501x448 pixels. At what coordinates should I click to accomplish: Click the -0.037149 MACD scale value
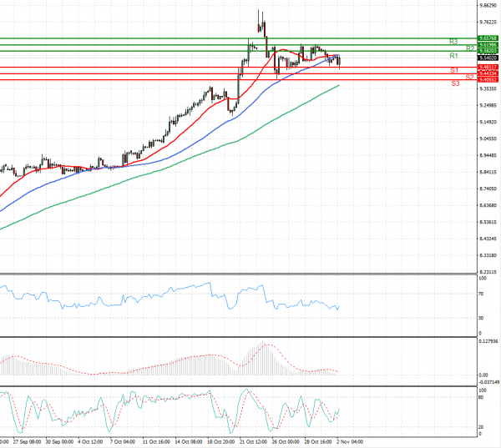click(x=488, y=382)
